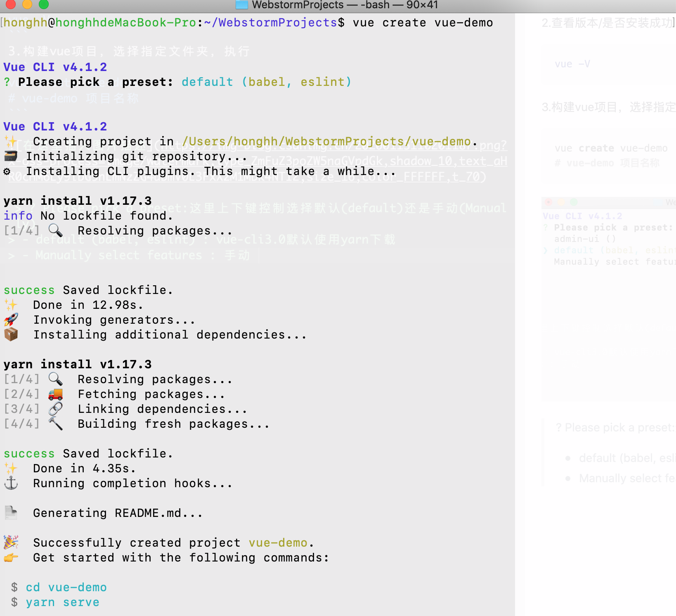Viewport: 676px width, 616px height.
Task: Click the link icon beside Linking dependencies
Action: (55, 409)
